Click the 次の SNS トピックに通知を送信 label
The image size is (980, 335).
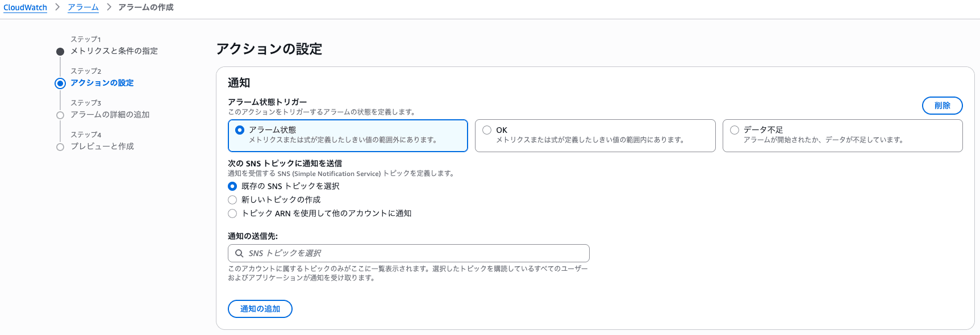285,164
